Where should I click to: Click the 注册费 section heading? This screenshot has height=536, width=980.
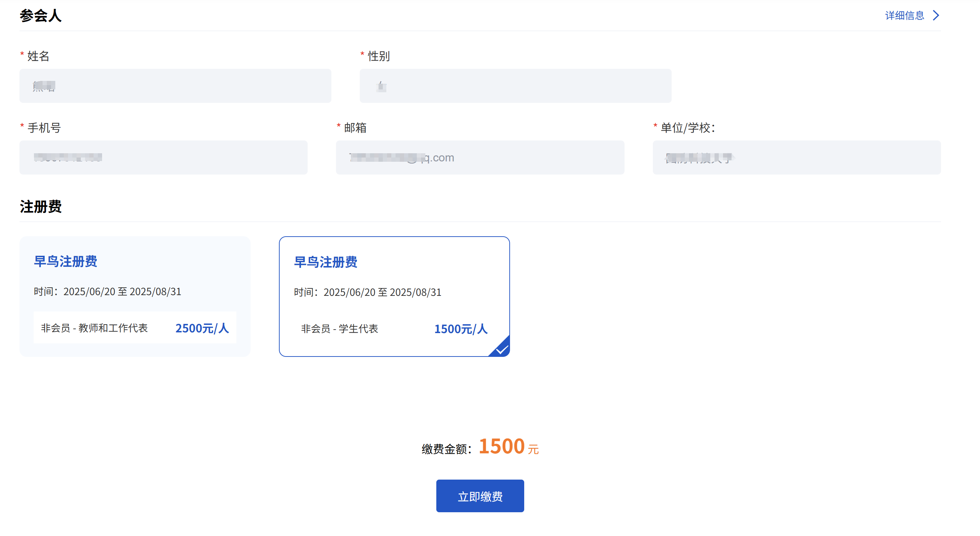point(40,207)
